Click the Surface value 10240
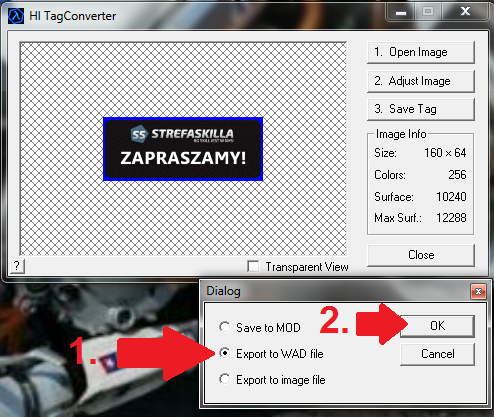Screen dimensions: 494x417 tap(451, 197)
